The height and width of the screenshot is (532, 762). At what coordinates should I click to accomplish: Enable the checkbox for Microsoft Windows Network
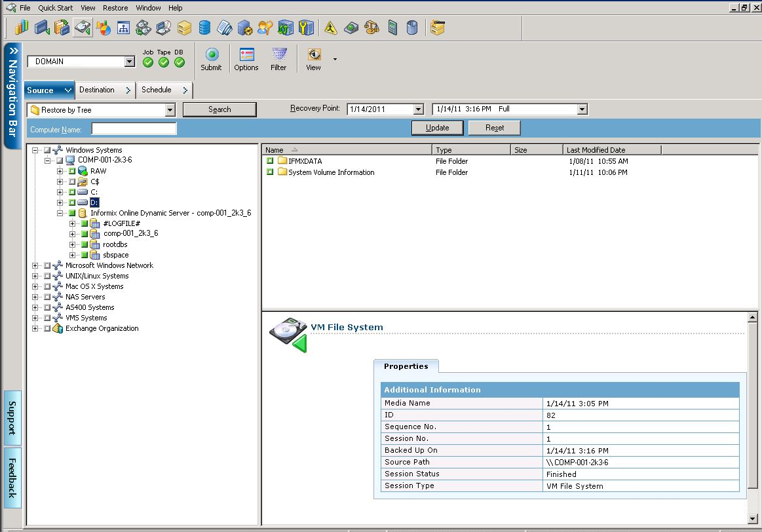(47, 265)
